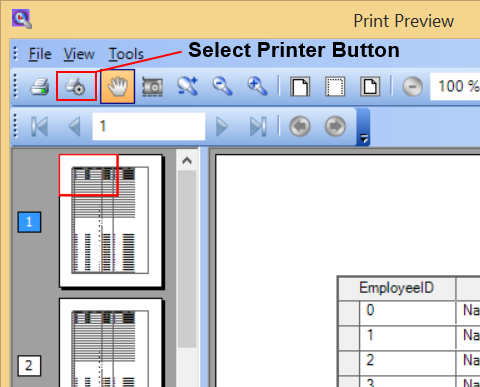Viewport: 480px width, 387px height.
Task: Click the Zoom In magnifier tool
Action: [257, 86]
